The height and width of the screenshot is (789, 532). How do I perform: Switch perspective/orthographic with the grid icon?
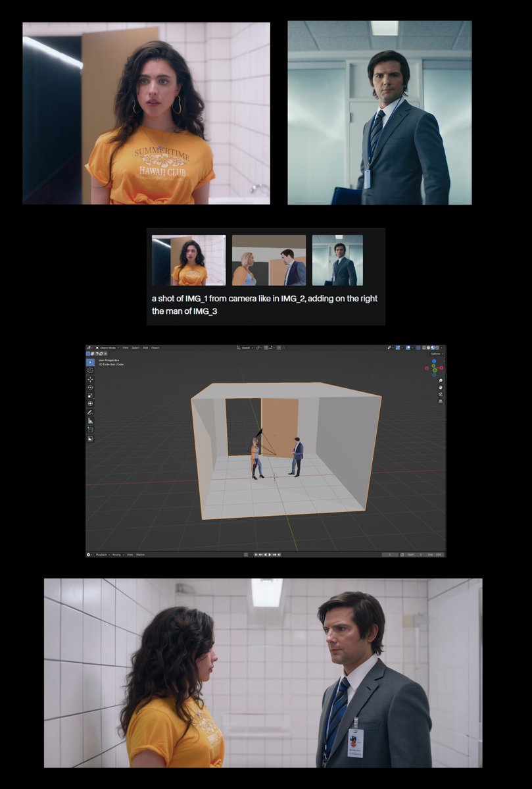(x=441, y=401)
